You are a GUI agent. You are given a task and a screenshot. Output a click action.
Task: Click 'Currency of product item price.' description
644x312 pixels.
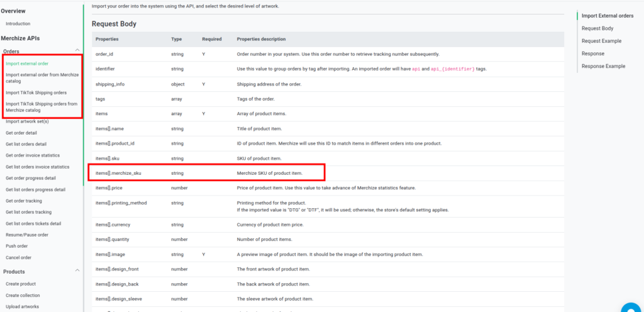coord(270,225)
